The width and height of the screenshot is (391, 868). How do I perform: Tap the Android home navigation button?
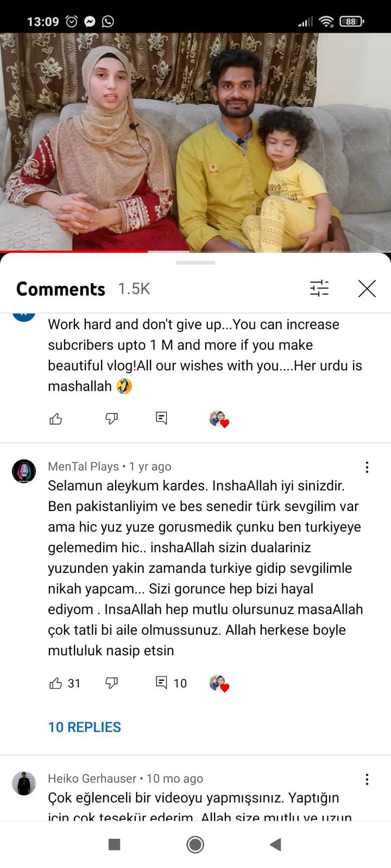point(195,844)
